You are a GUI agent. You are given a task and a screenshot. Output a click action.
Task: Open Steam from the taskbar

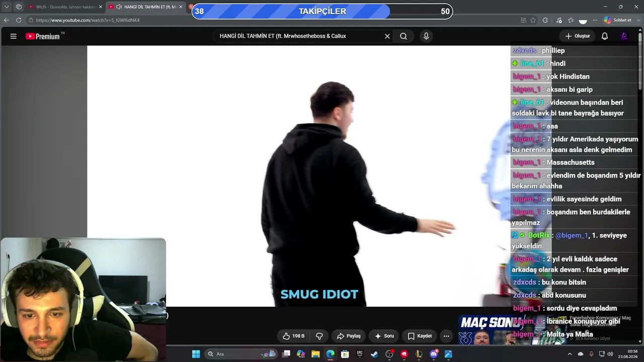pos(374,354)
